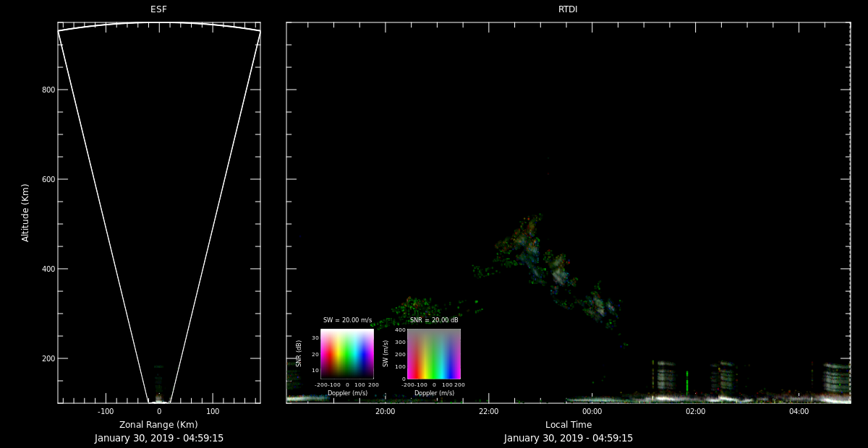Image resolution: width=868 pixels, height=448 pixels.
Task: Click the 'Altitude (Km)' axis label
Action: (x=26, y=212)
